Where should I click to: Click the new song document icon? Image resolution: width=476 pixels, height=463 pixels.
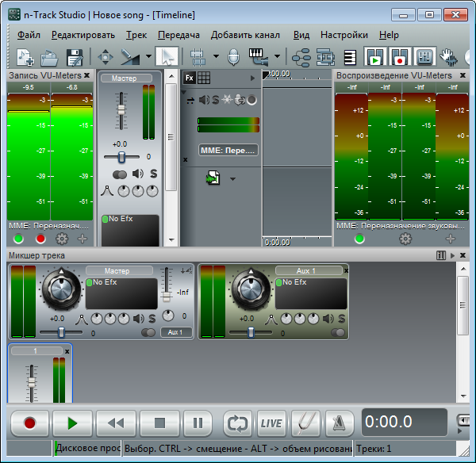[25, 57]
